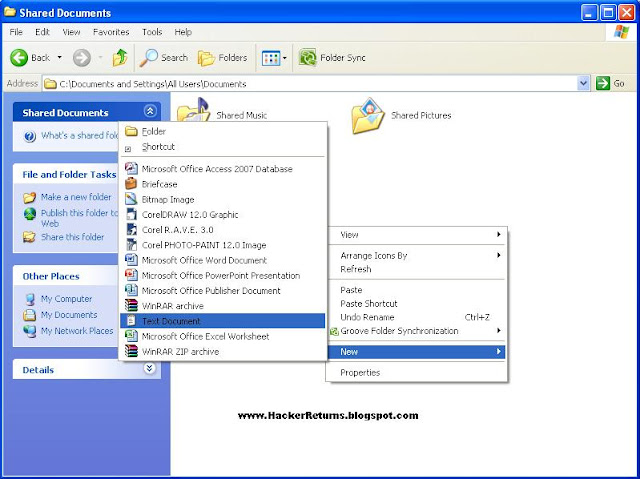Select the Shared Music folder icon
Image resolution: width=640 pixels, height=479 pixels.
pyautogui.click(x=193, y=110)
